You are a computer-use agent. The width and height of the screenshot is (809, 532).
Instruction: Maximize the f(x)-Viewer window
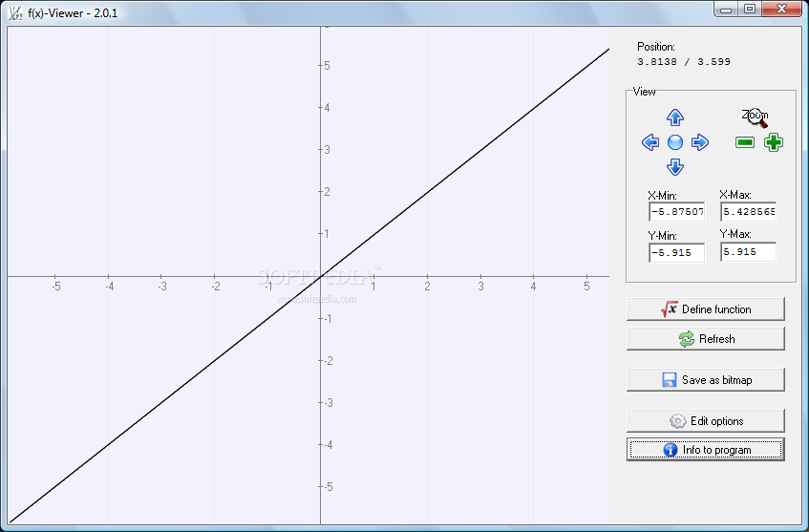point(750,10)
